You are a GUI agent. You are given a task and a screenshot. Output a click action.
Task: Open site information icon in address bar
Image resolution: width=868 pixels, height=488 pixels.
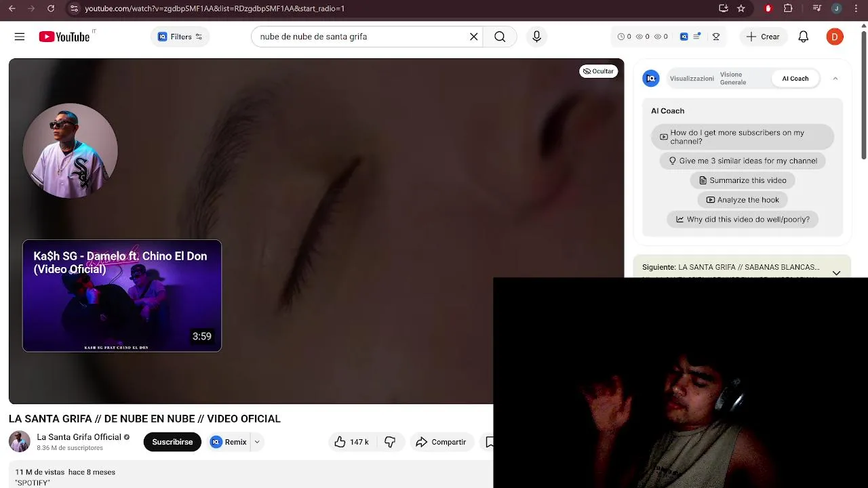(74, 8)
